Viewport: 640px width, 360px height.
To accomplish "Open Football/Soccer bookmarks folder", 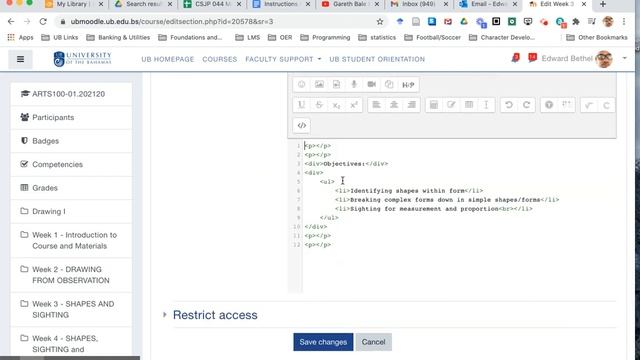I will 432,38.
